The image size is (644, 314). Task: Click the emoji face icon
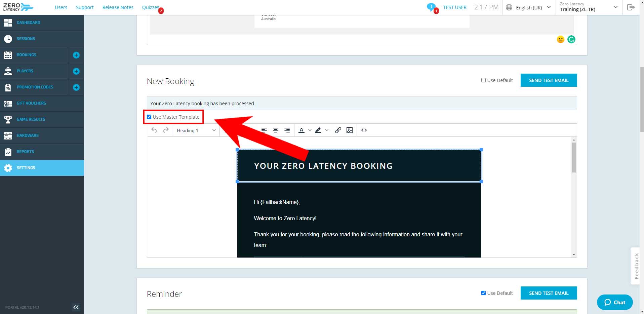pos(560,40)
